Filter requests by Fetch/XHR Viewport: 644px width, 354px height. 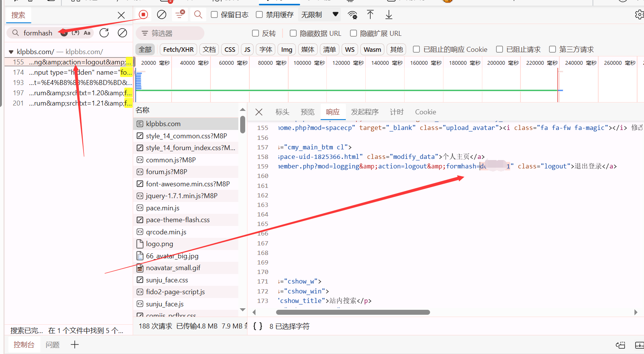pos(178,50)
